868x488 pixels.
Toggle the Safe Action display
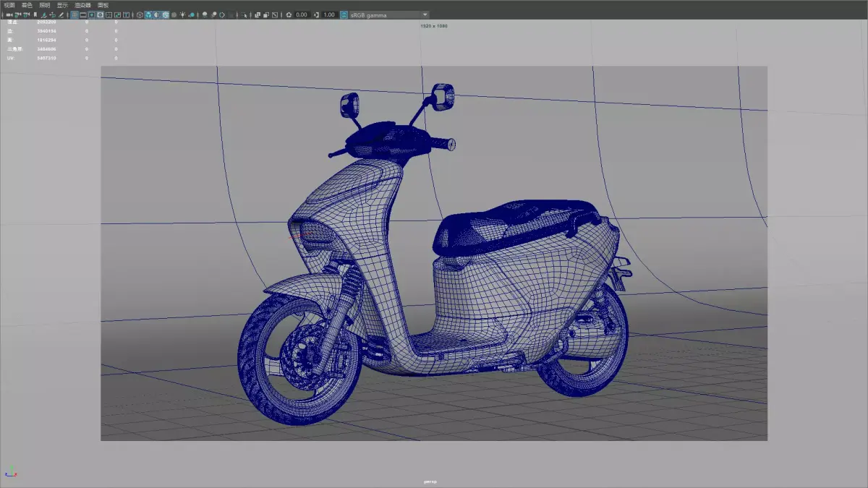click(117, 14)
